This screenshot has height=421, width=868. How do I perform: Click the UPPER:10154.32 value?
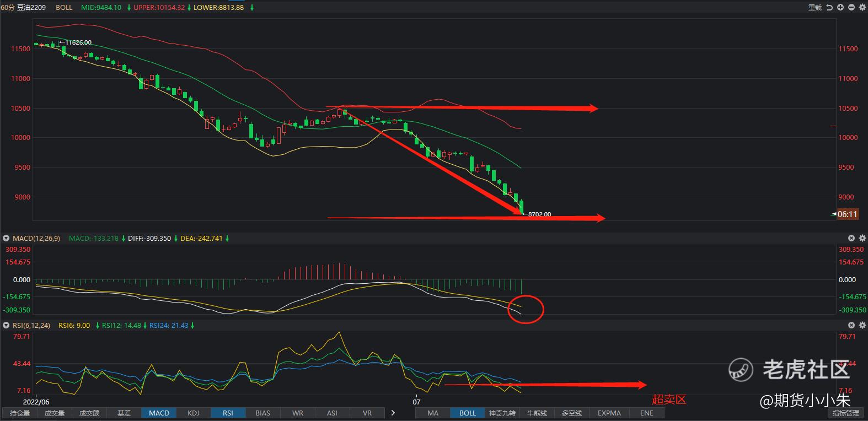point(159,8)
